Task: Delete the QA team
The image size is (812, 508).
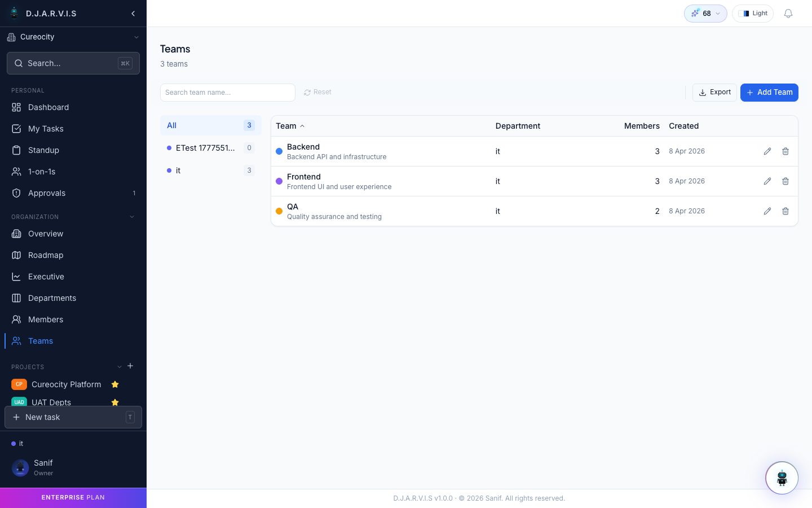Action: 785,211
